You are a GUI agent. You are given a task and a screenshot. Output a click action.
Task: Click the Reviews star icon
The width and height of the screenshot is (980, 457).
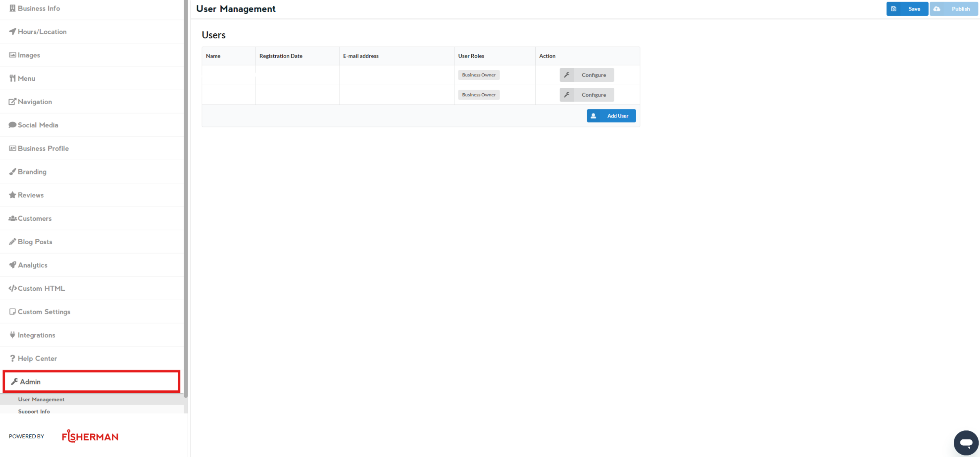point(13,195)
